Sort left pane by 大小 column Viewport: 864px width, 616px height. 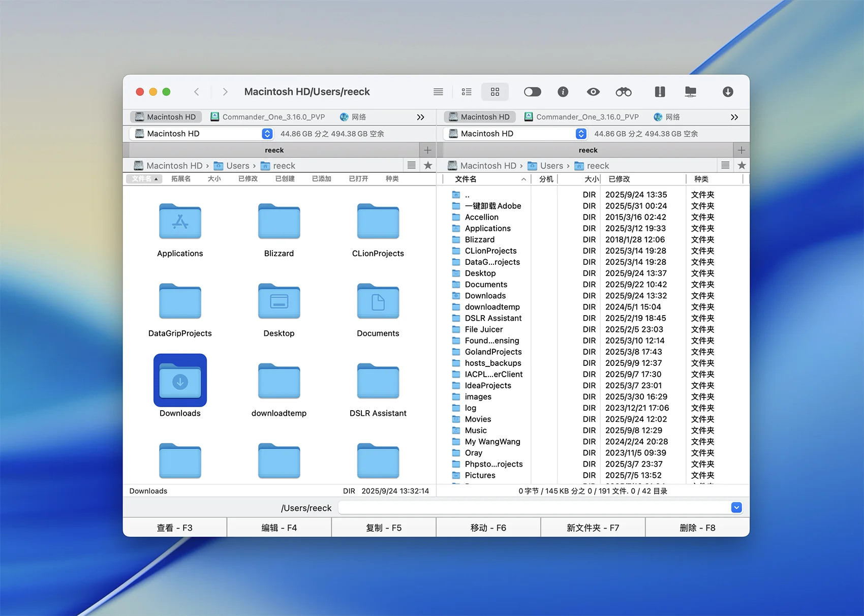click(214, 179)
